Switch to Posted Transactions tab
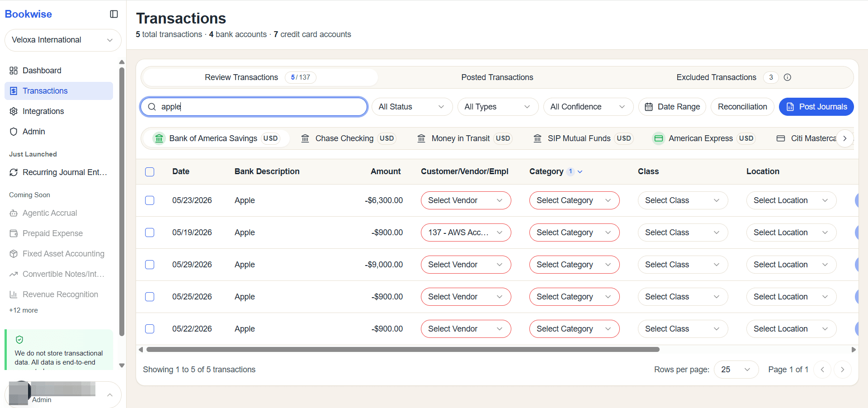The height and width of the screenshot is (408, 868). pyautogui.click(x=497, y=77)
